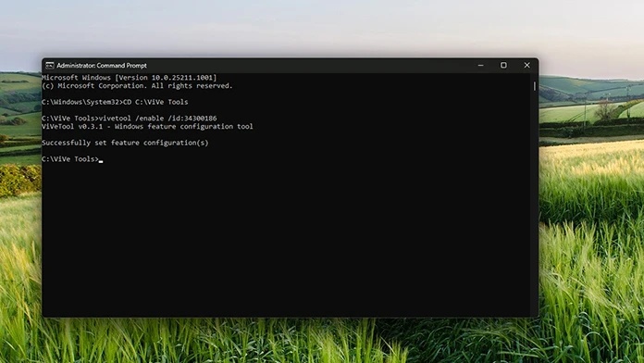Minimize the Administrator: Command Prompt window
The height and width of the screenshot is (363, 644).
[480, 66]
